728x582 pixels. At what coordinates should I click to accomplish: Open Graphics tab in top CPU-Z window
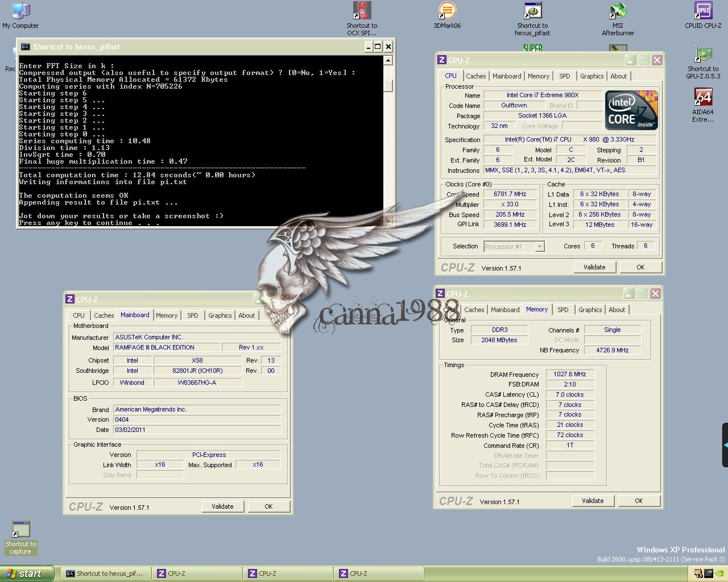pyautogui.click(x=591, y=76)
